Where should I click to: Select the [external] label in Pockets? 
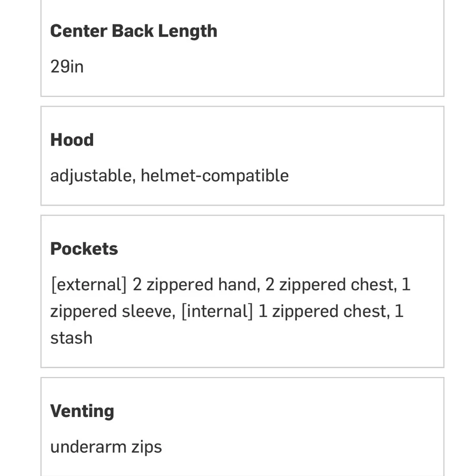pyautogui.click(x=89, y=285)
